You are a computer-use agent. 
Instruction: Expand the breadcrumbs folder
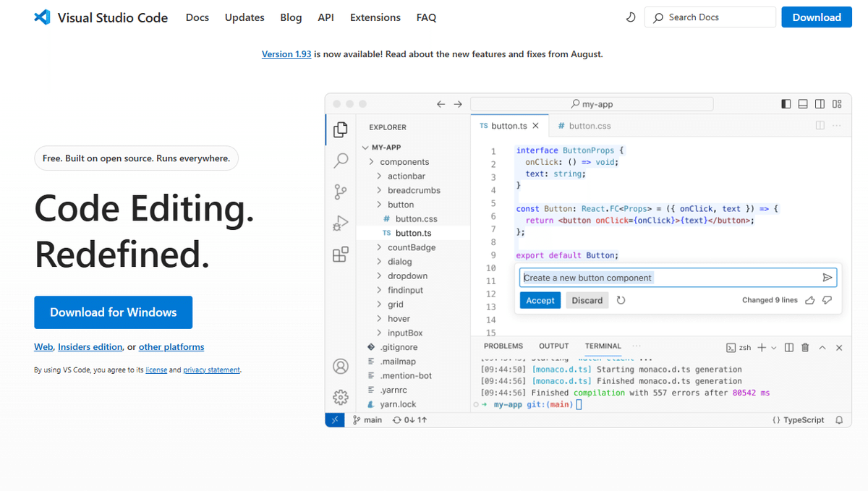click(x=413, y=190)
